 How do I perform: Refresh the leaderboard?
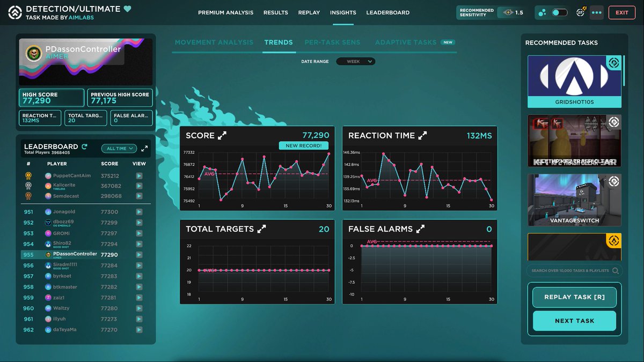pos(84,146)
